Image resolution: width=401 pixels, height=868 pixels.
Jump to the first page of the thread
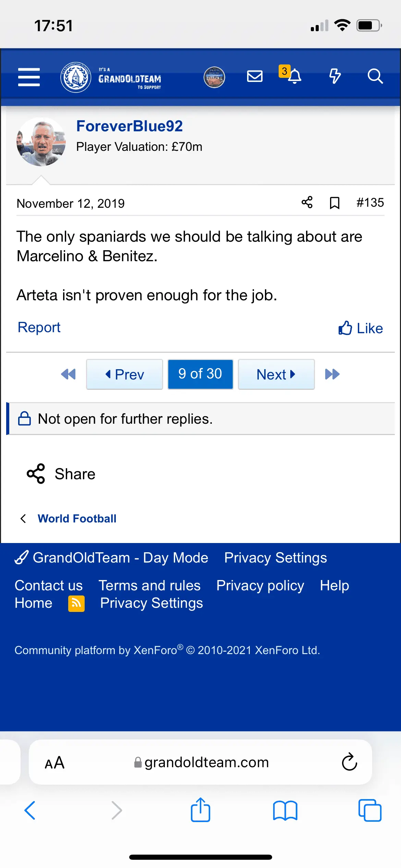(68, 374)
